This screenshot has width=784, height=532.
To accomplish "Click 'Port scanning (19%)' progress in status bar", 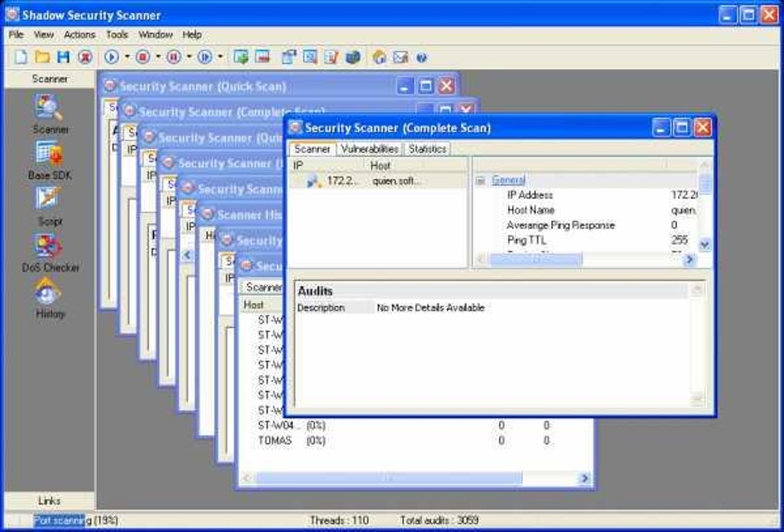I will coord(75,520).
